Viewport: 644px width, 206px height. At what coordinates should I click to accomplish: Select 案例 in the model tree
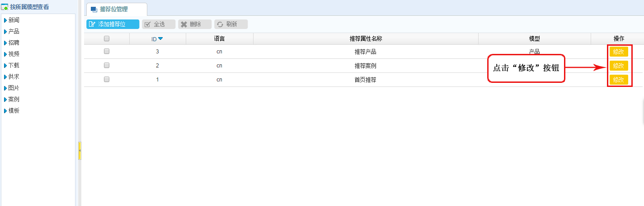tap(14, 100)
